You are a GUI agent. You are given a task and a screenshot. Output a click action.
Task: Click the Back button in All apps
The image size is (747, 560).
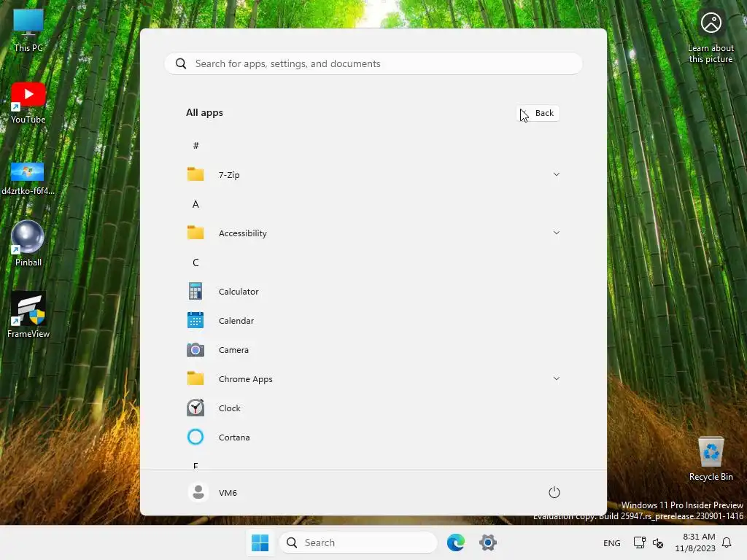(x=538, y=113)
